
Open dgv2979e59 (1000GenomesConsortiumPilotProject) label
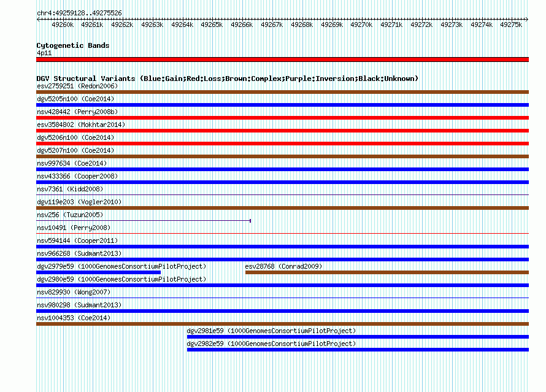[121, 266]
